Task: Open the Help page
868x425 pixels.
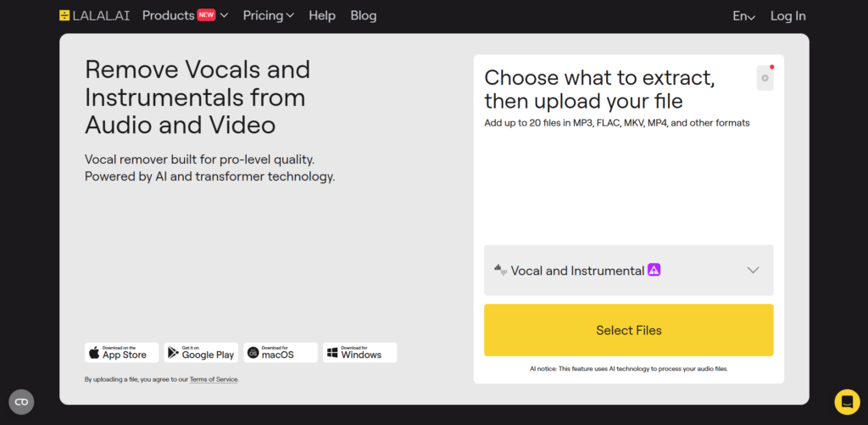Action: click(322, 15)
